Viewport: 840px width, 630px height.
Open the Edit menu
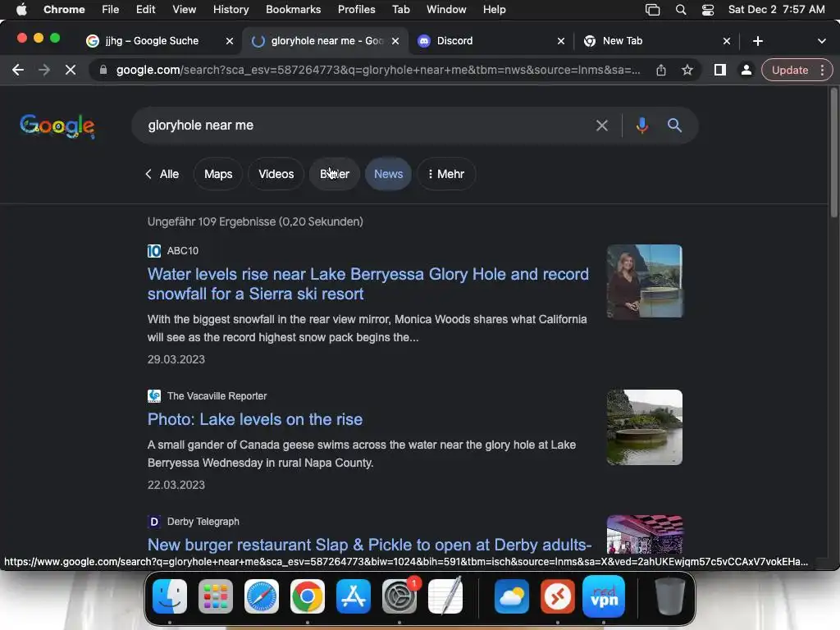(146, 10)
